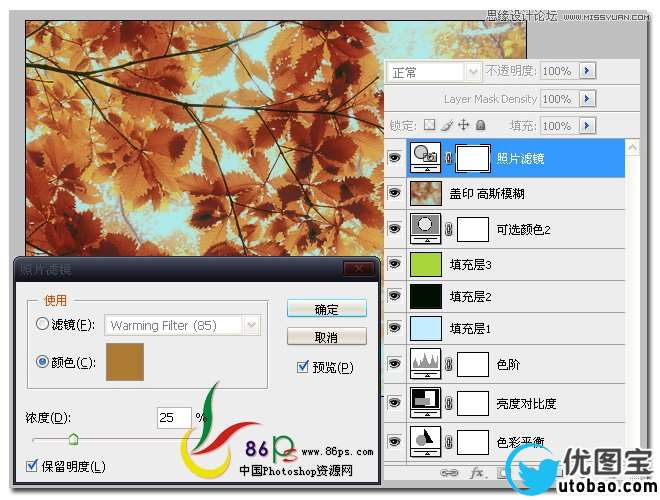Select the 亮度对比度 layer mask thumbnail
The width and height of the screenshot is (660, 500).
click(x=473, y=403)
